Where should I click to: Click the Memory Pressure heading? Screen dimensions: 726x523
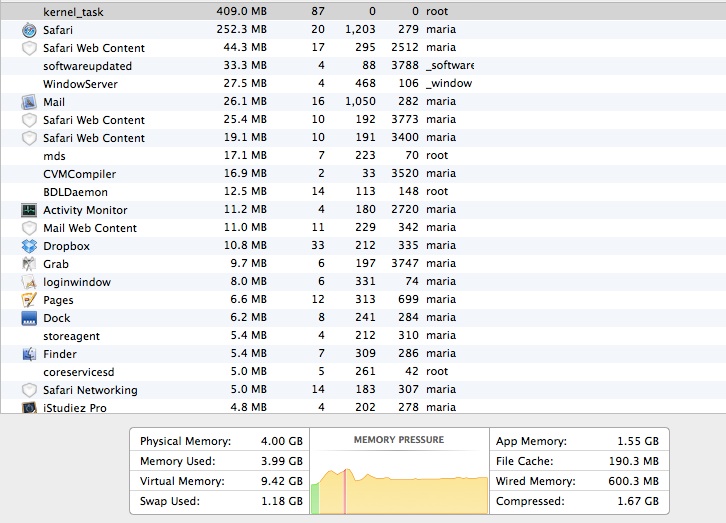399,440
